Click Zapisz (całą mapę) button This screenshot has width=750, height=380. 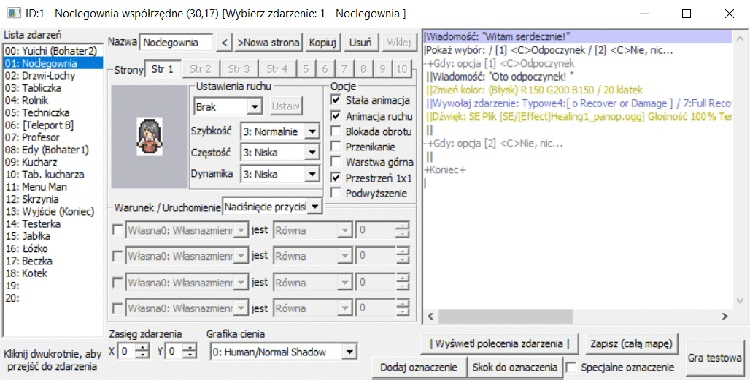click(x=632, y=344)
